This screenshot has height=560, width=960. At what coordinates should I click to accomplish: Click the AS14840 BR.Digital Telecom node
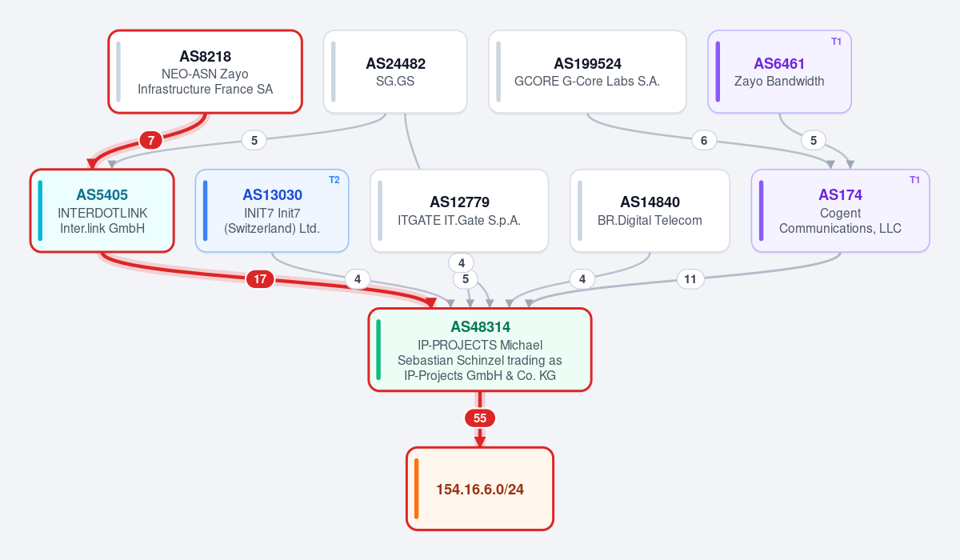[x=650, y=210]
